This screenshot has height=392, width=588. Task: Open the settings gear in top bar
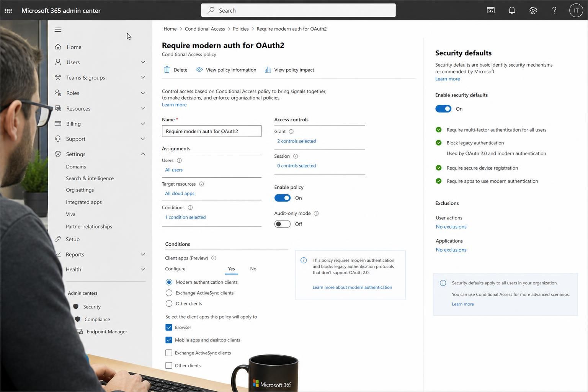point(533,10)
